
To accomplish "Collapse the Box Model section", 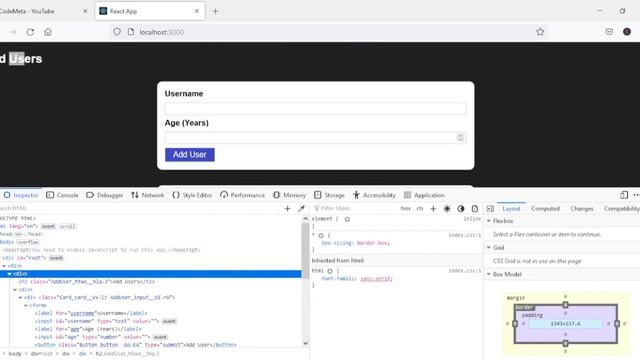I will [x=489, y=274].
